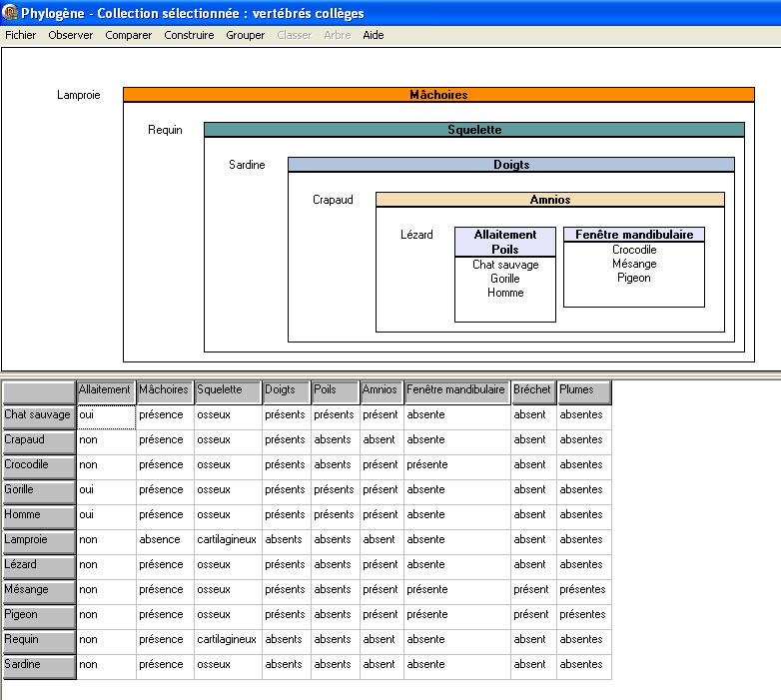The height and width of the screenshot is (700, 781).
Task: Open the Grouper menu
Action: click(x=246, y=35)
